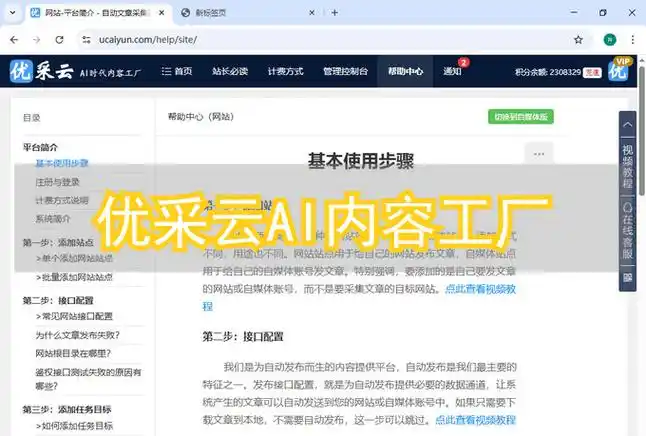
Task: Bookmark this page with star icon
Action: tap(578, 40)
